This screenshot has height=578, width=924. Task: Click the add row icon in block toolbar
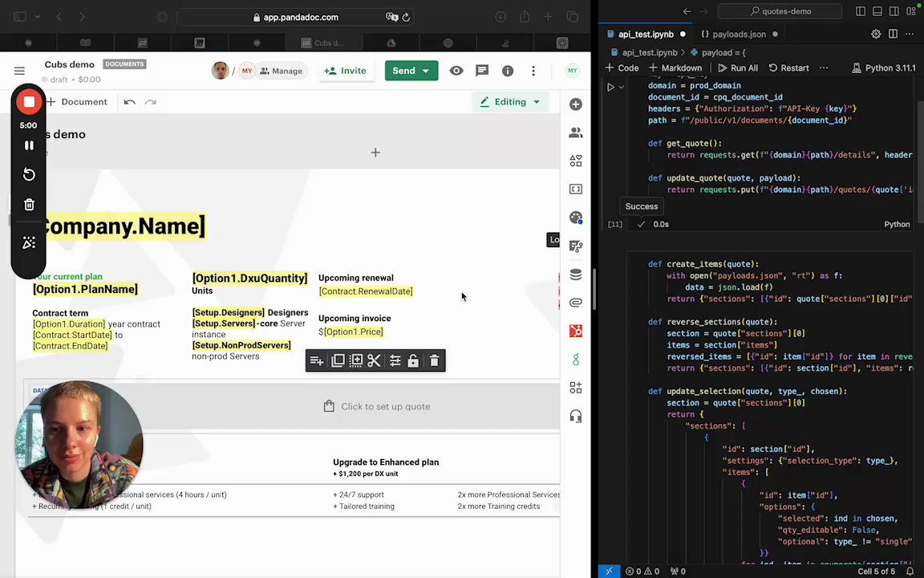(317, 360)
